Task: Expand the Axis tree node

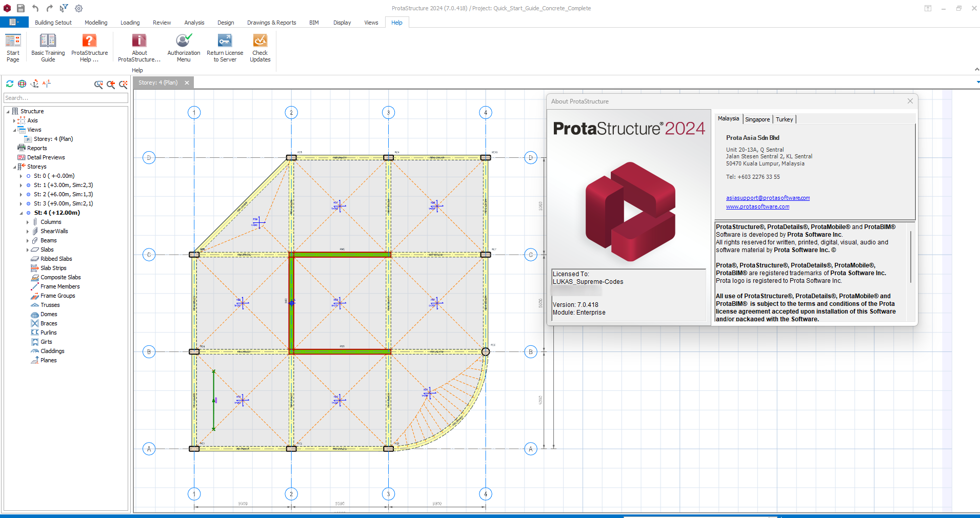Action: 14,120
